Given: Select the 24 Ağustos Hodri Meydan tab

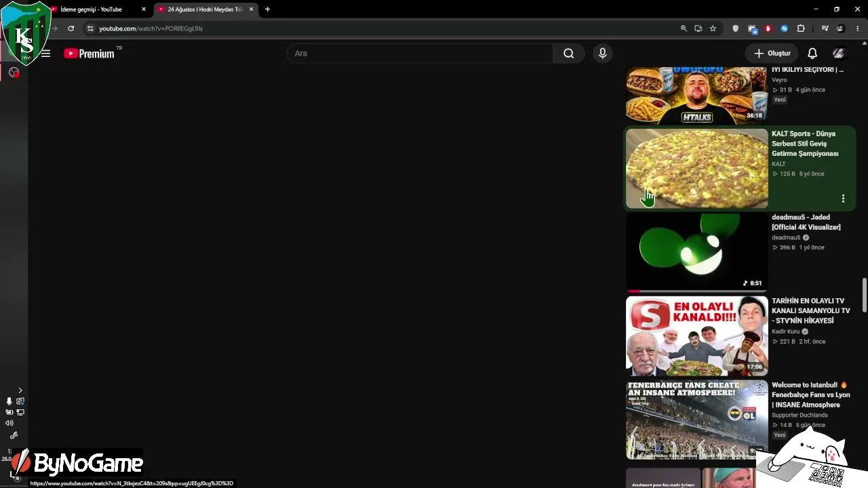Looking at the screenshot, I should click(x=205, y=9).
